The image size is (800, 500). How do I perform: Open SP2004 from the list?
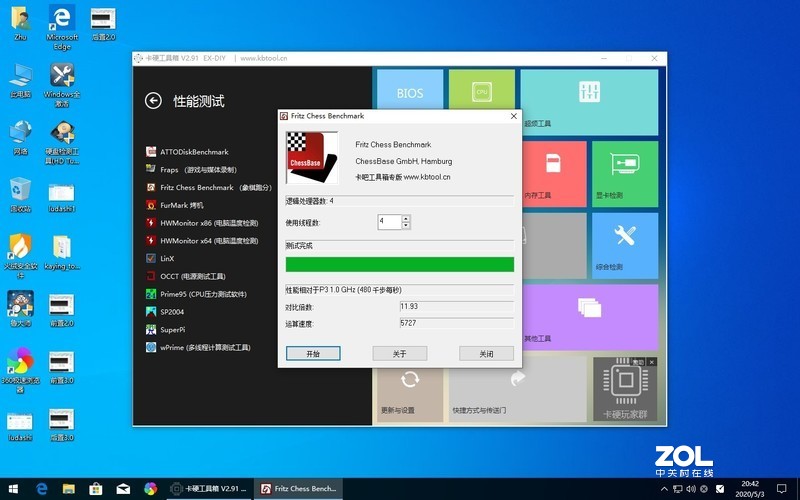click(x=165, y=312)
